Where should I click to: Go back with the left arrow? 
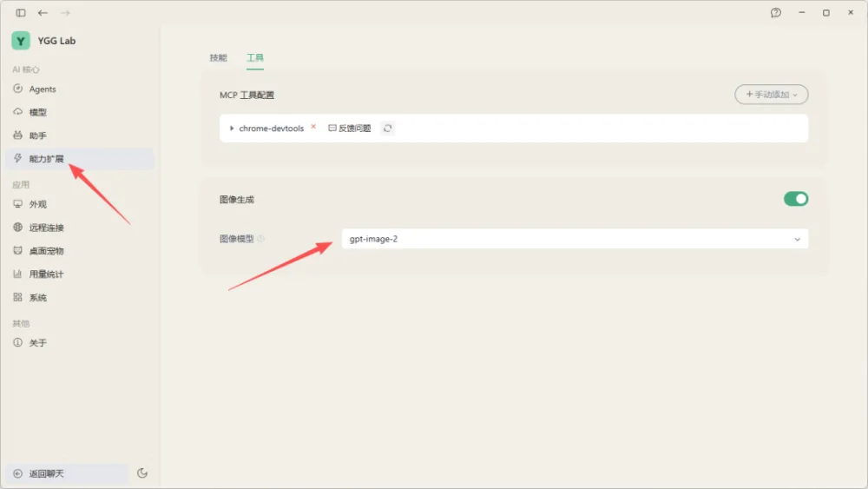coord(43,13)
